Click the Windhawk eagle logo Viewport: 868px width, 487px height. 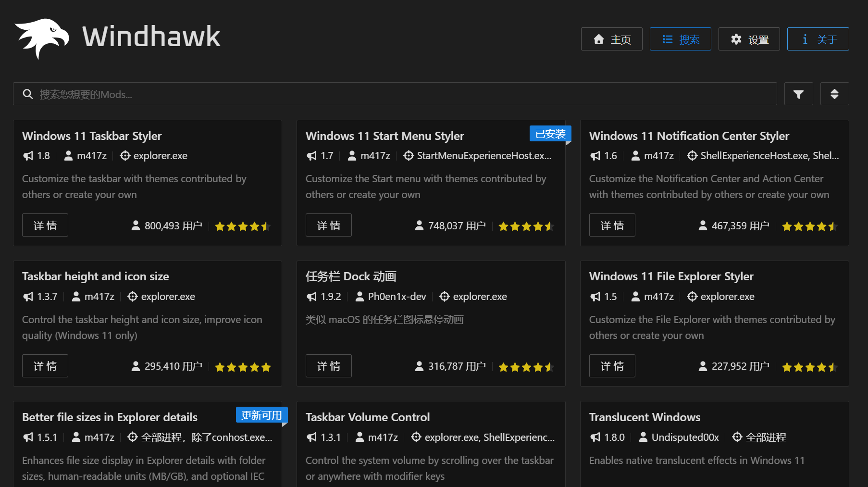42,38
